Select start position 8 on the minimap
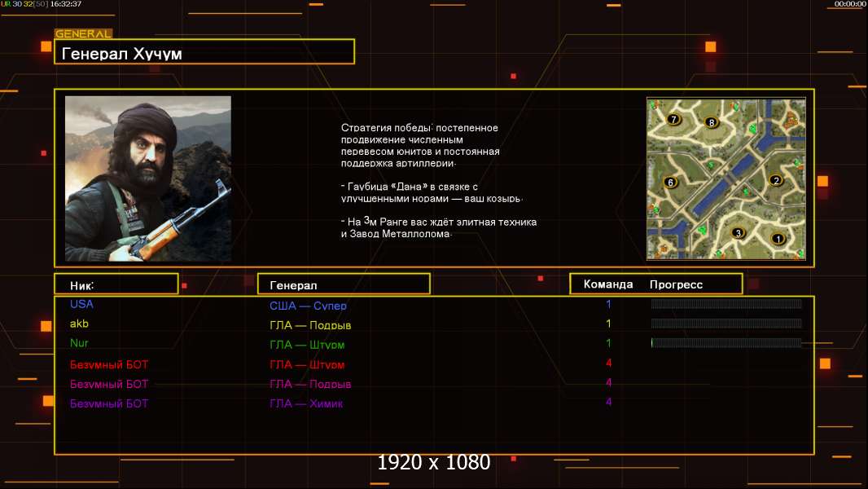 (x=712, y=123)
